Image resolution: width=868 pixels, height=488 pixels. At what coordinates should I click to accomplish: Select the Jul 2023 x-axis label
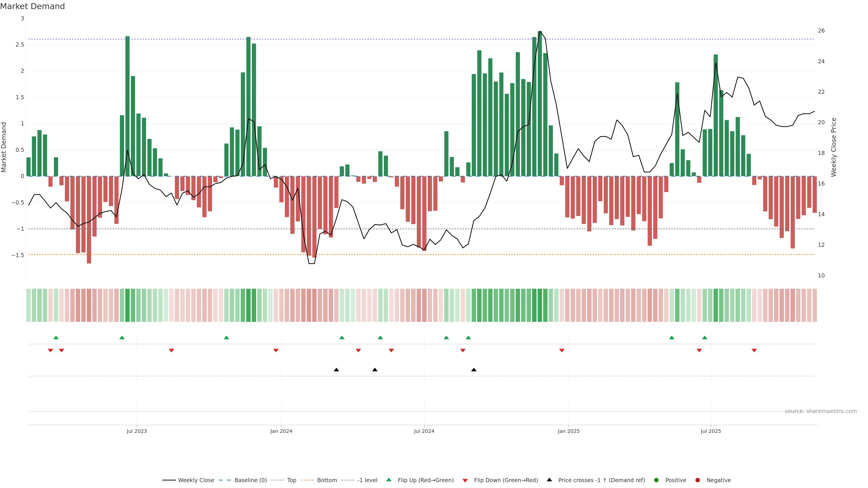137,431
